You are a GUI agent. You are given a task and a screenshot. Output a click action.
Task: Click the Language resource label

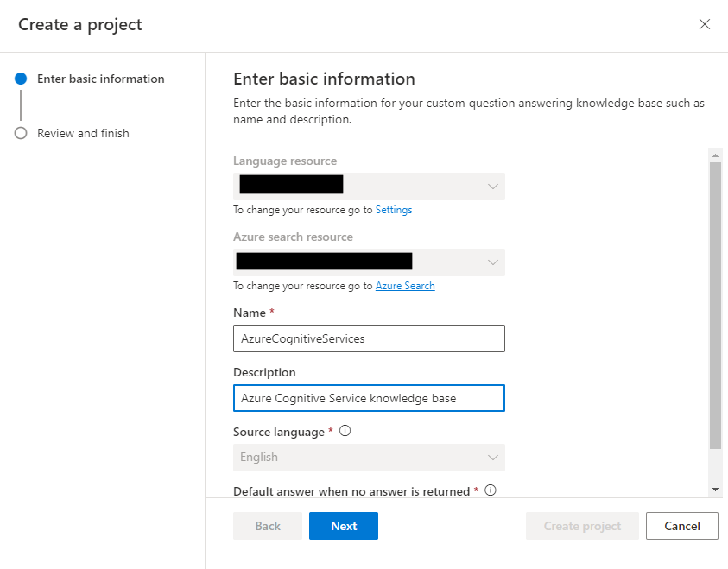tap(285, 161)
